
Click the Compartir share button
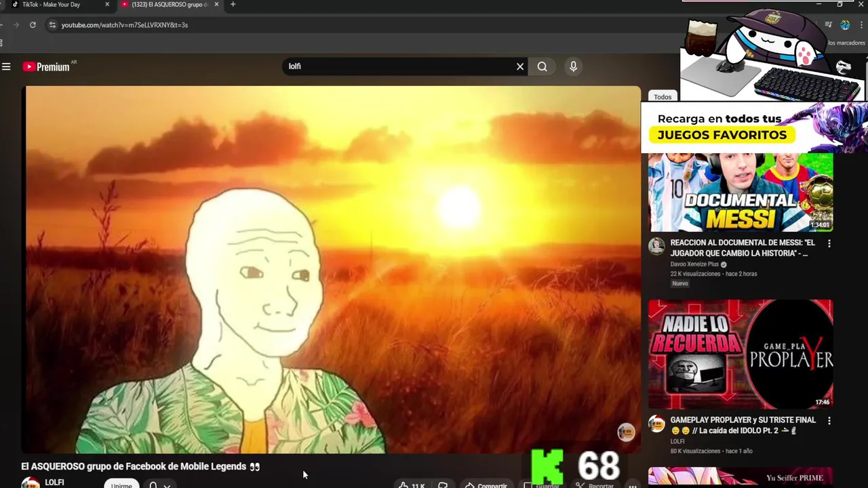486,485
